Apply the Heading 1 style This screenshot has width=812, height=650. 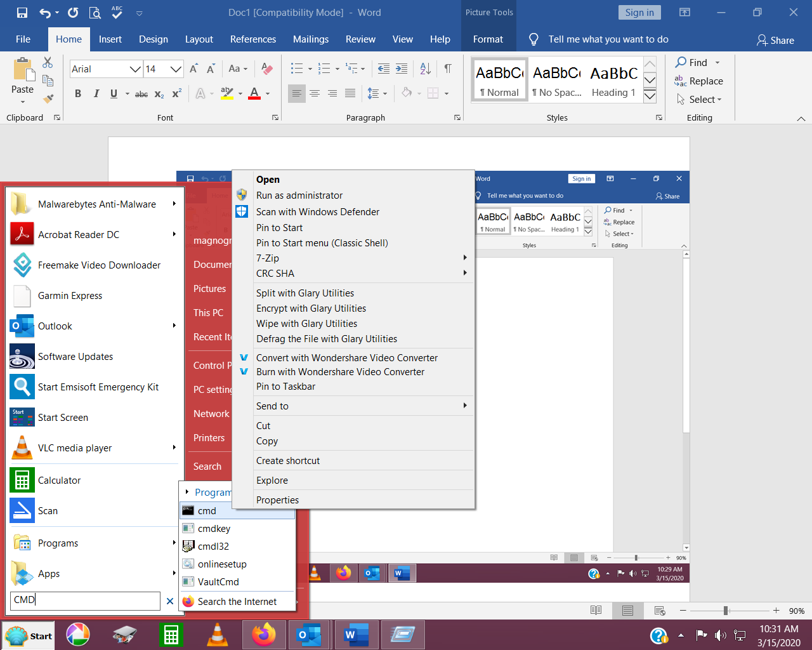click(613, 80)
